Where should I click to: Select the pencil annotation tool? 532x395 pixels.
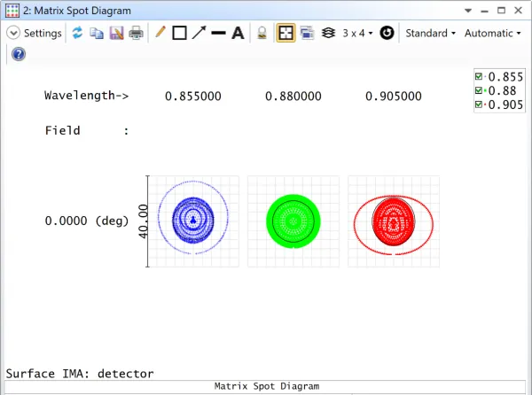pos(160,33)
